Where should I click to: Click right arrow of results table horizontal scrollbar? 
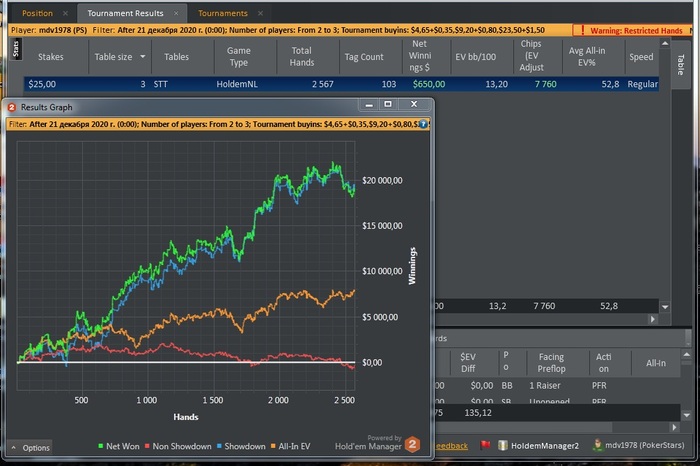[x=653, y=319]
